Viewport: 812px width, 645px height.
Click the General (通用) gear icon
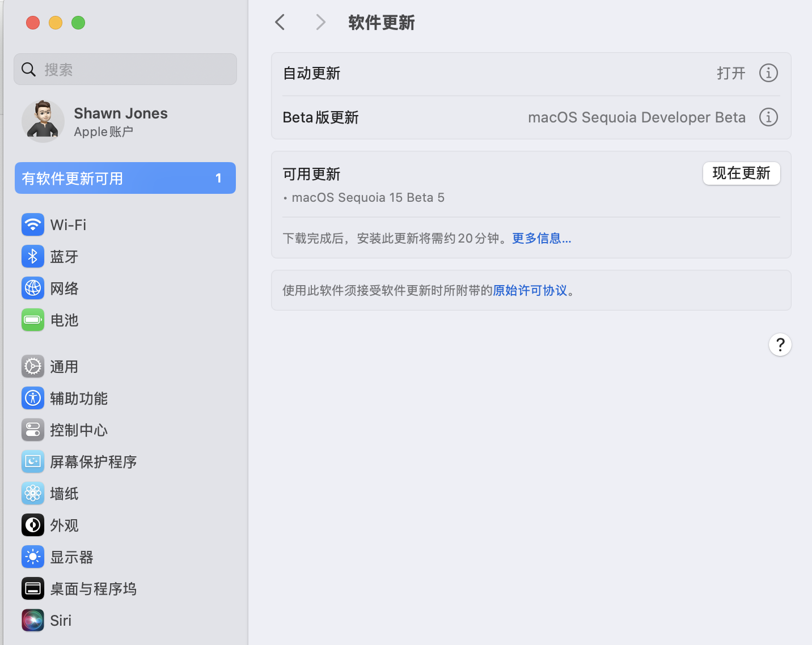[x=33, y=367]
